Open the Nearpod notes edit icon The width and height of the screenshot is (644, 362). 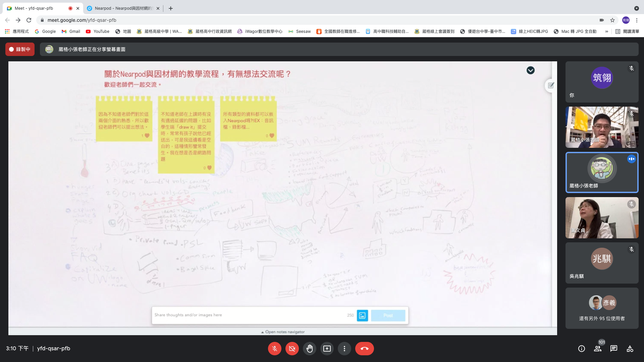coord(551,85)
